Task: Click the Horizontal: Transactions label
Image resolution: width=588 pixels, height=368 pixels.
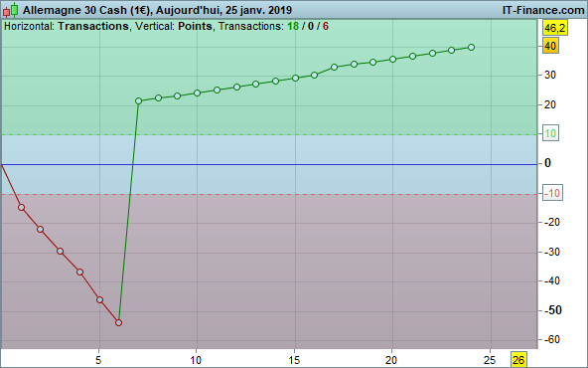Action: click(67, 26)
